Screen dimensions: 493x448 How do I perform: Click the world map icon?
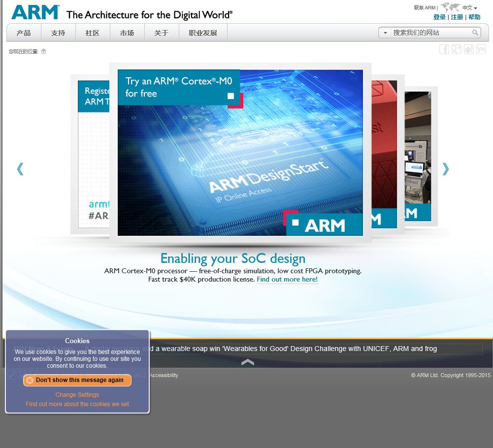pos(450,6)
